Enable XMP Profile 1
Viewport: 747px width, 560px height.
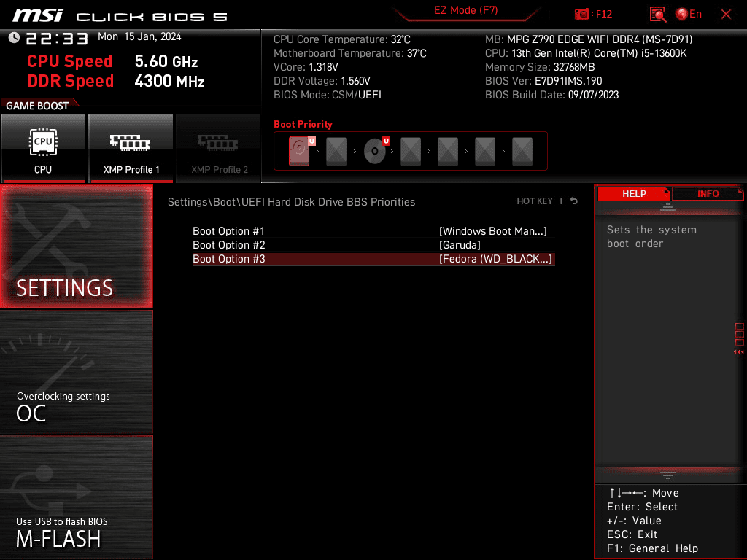point(131,149)
